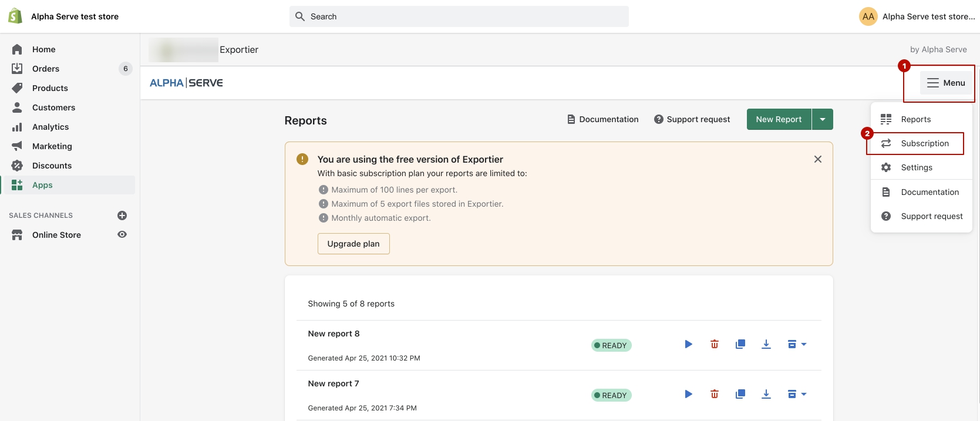Run New report 8 with play icon
Screen dimensions: 980x421
click(689, 344)
